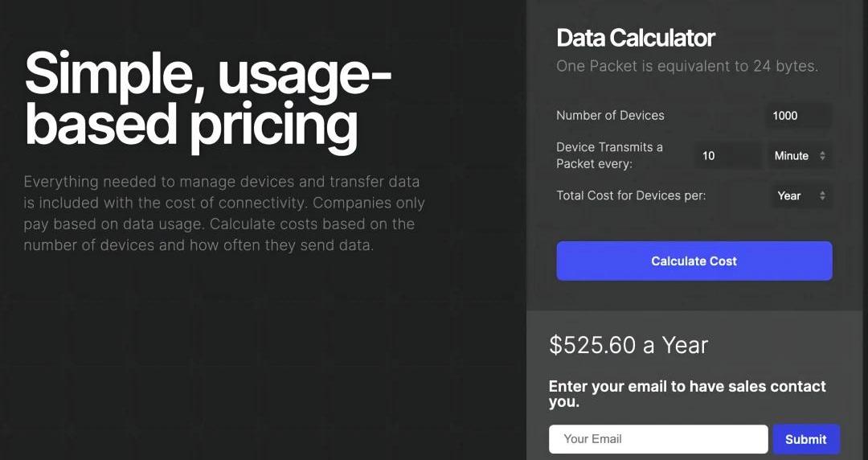Click the packet interval field showing 10
Viewport: 868px width, 460px height.
pos(727,156)
